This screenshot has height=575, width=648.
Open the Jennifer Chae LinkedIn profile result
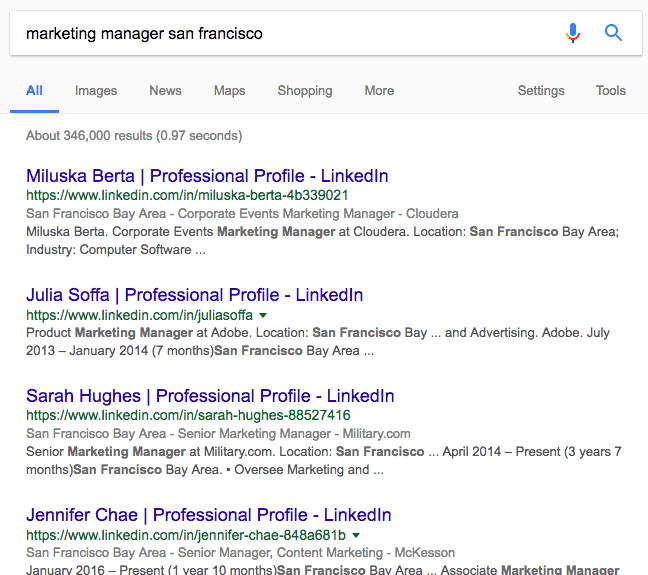pyautogui.click(x=209, y=515)
